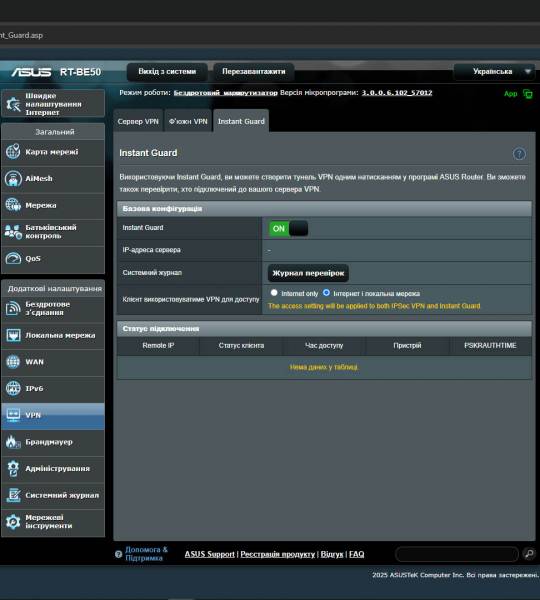Click the footer search magnifier icon
The image size is (540, 600).
click(x=529, y=554)
